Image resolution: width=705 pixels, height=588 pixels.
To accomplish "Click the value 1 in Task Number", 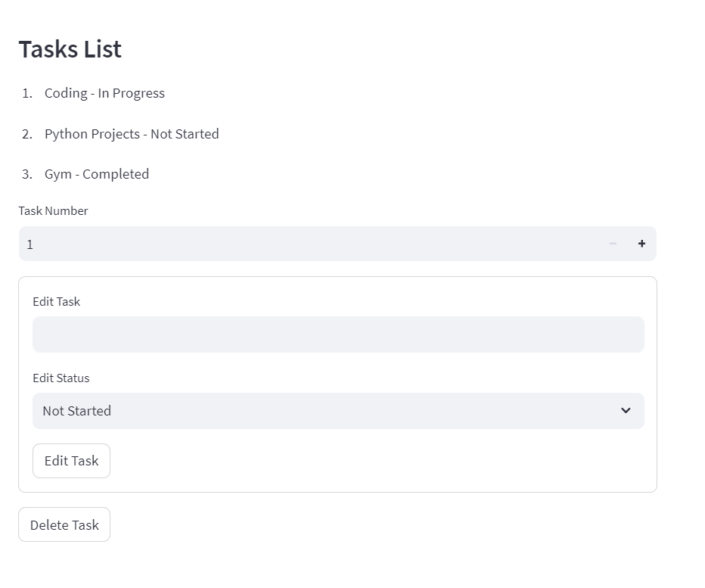I will click(30, 244).
